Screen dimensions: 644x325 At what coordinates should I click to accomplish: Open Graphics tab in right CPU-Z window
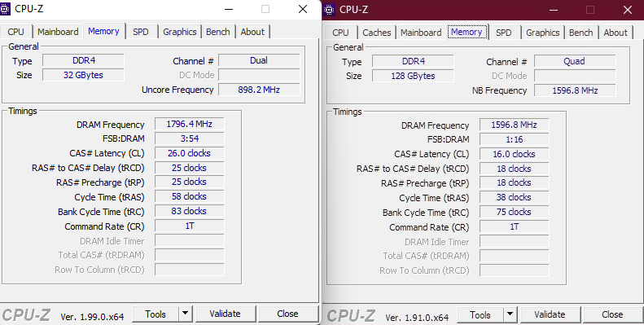542,33
